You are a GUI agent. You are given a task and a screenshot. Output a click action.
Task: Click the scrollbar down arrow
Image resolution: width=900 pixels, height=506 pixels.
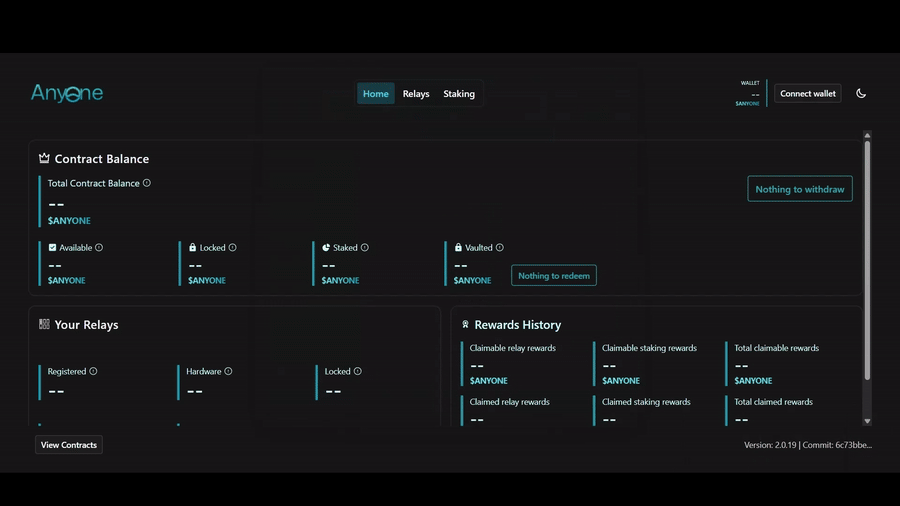[x=867, y=421]
